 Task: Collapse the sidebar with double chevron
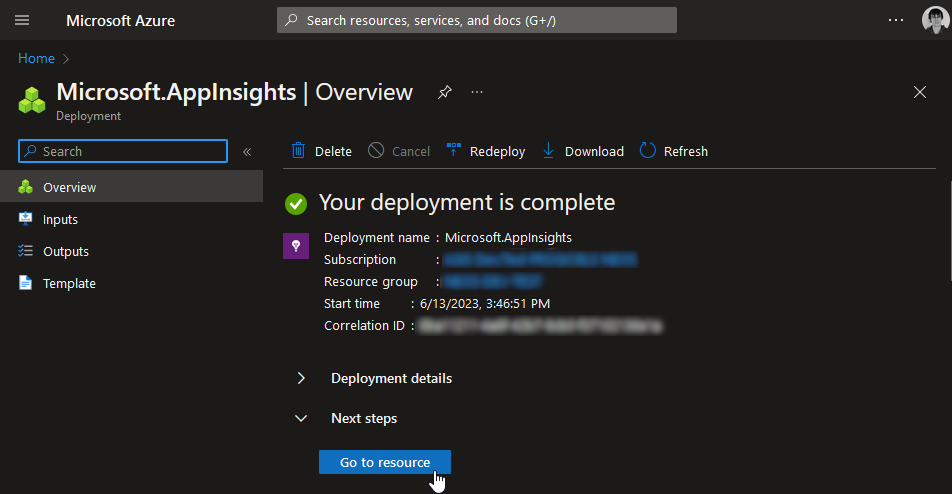pyautogui.click(x=247, y=152)
